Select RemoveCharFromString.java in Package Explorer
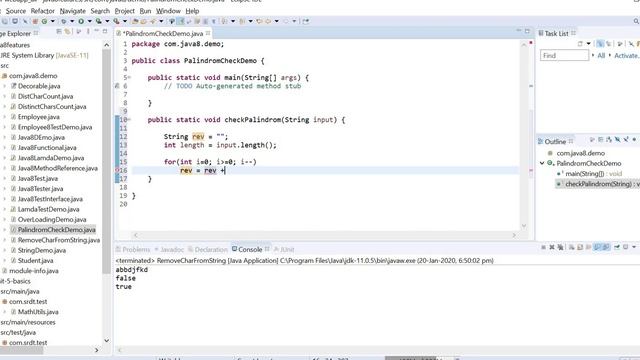The image size is (640, 360). [x=59, y=240]
